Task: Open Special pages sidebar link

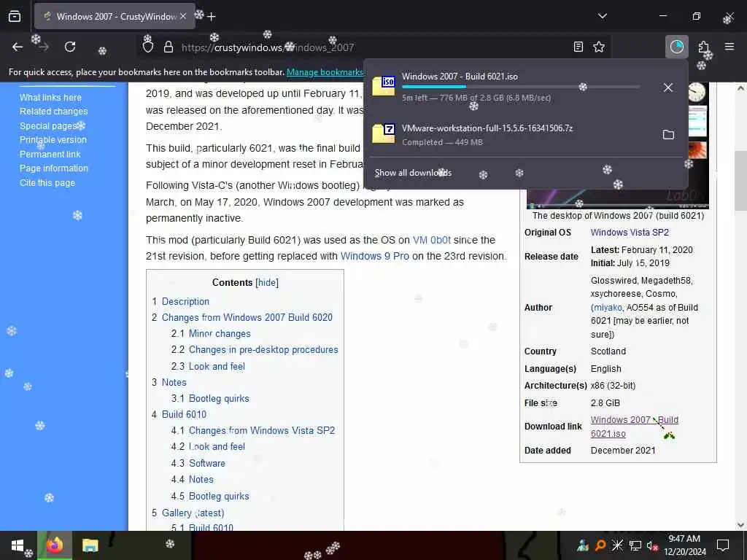Action: pos(47,125)
